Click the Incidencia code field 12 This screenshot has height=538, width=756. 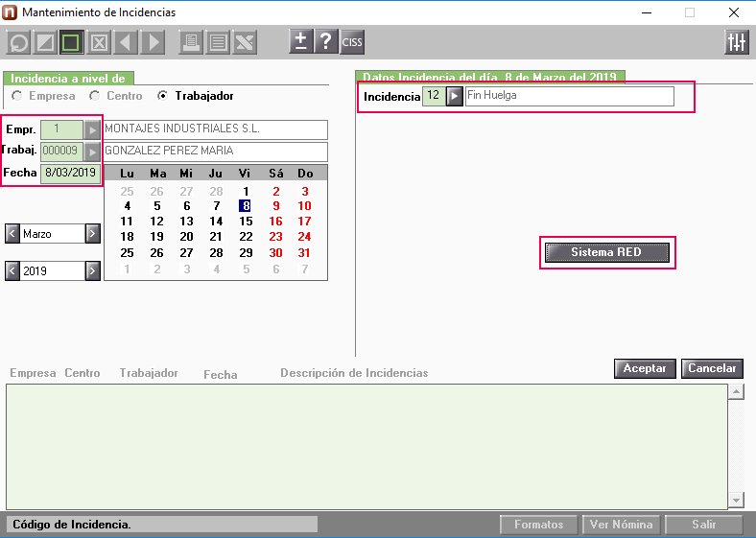(434, 97)
